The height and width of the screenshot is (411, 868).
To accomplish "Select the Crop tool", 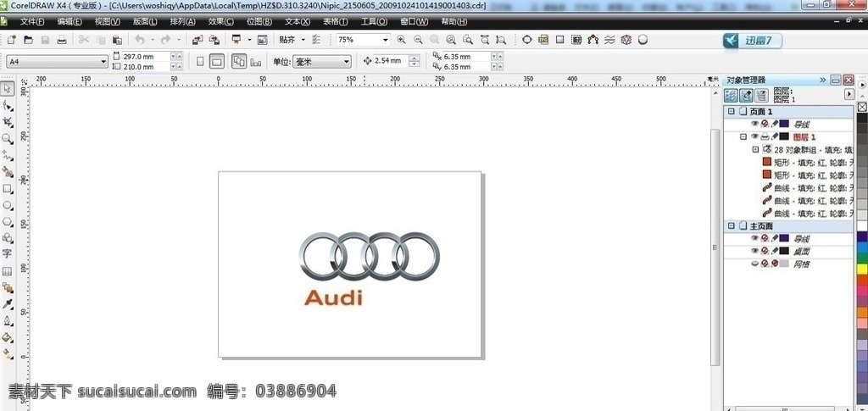I will pyautogui.click(x=7, y=122).
